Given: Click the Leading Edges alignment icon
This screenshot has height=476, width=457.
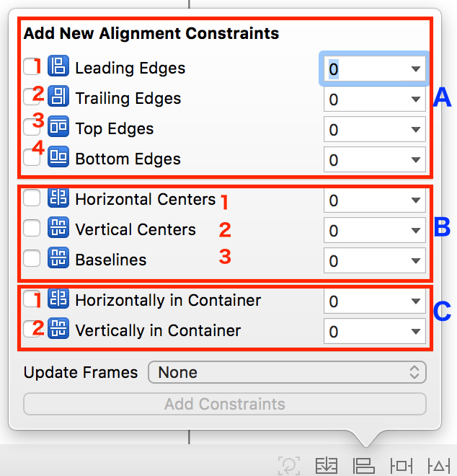Looking at the screenshot, I should 58,67.
